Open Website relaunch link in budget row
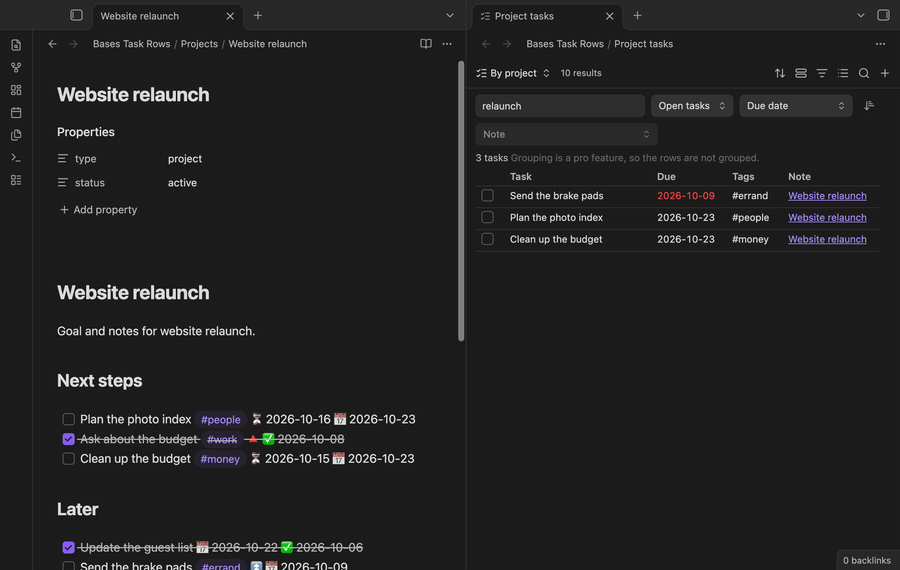900x570 pixels. click(x=827, y=239)
